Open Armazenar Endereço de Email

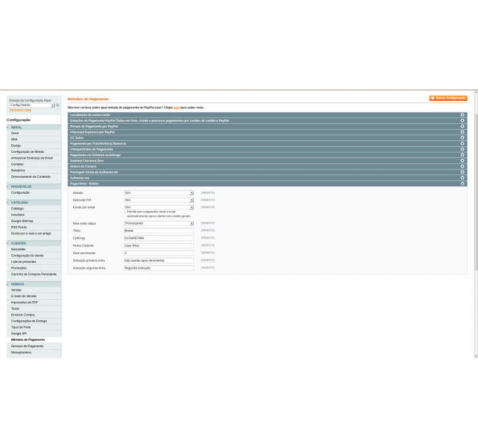pos(32,158)
